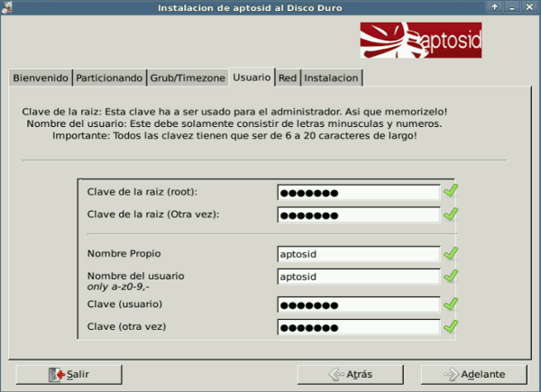Image resolution: width=541 pixels, height=392 pixels.
Task: Click the checkmark beside Clave (otra vez)
Action: tap(451, 325)
